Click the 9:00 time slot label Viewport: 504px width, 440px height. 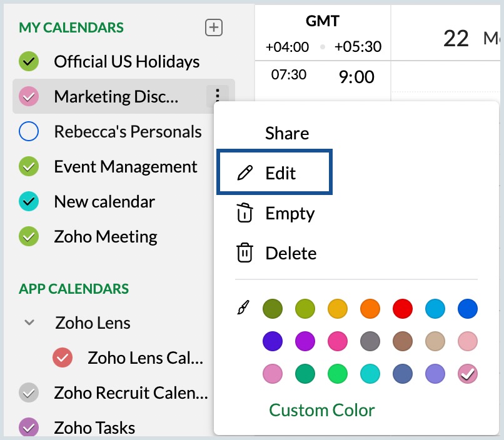356,77
